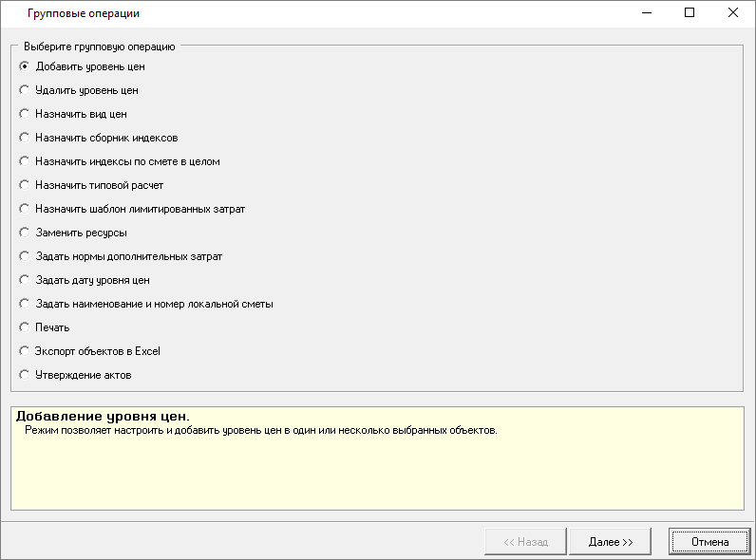
Task: Click the 'Отмена' button
Action: click(x=709, y=542)
